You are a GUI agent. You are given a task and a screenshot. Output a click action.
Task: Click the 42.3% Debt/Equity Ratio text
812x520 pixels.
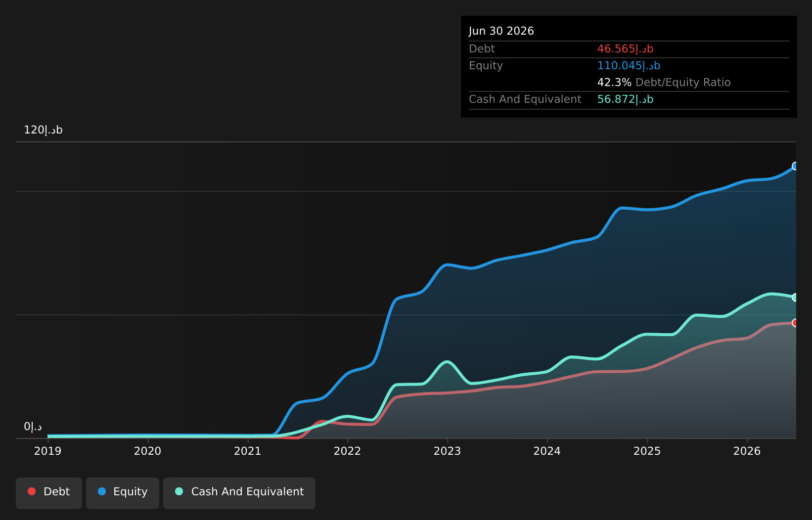tap(664, 83)
